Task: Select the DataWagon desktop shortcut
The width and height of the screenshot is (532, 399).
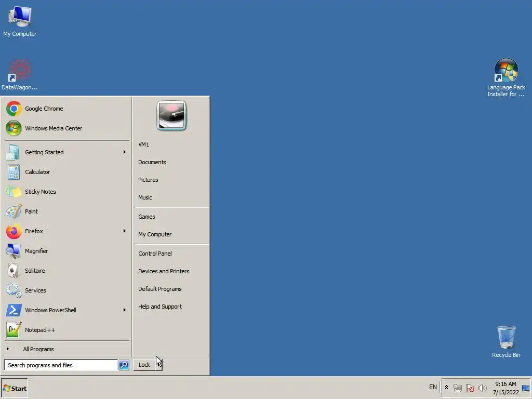Action: [x=20, y=75]
